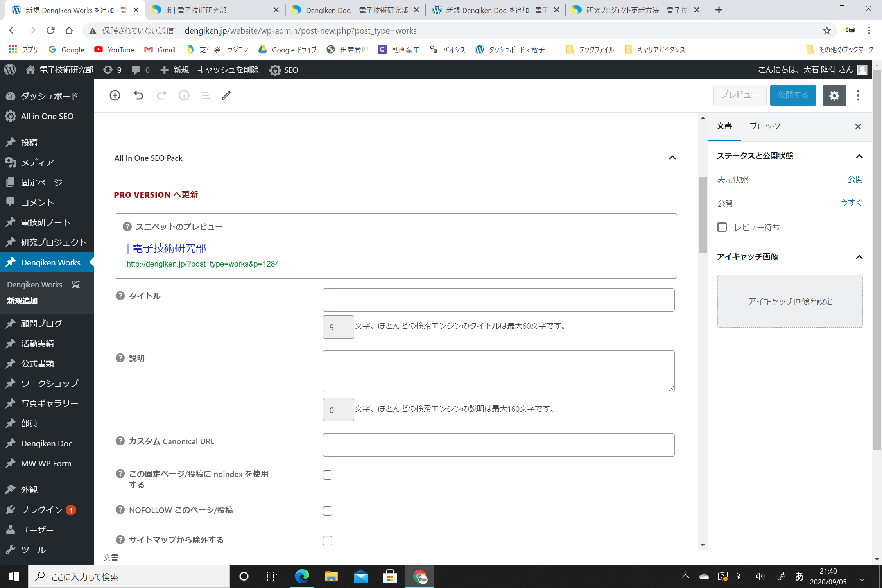Image resolution: width=882 pixels, height=588 pixels.
Task: Open Mail app from taskbar
Action: [x=360, y=576]
